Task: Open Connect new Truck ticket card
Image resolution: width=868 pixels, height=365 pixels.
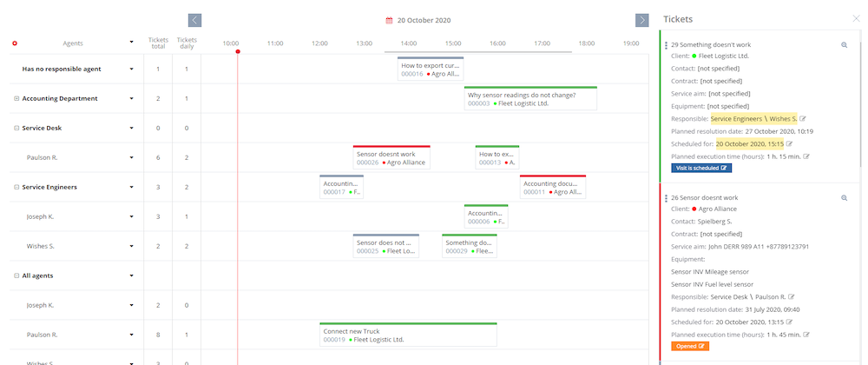Action: (407, 335)
